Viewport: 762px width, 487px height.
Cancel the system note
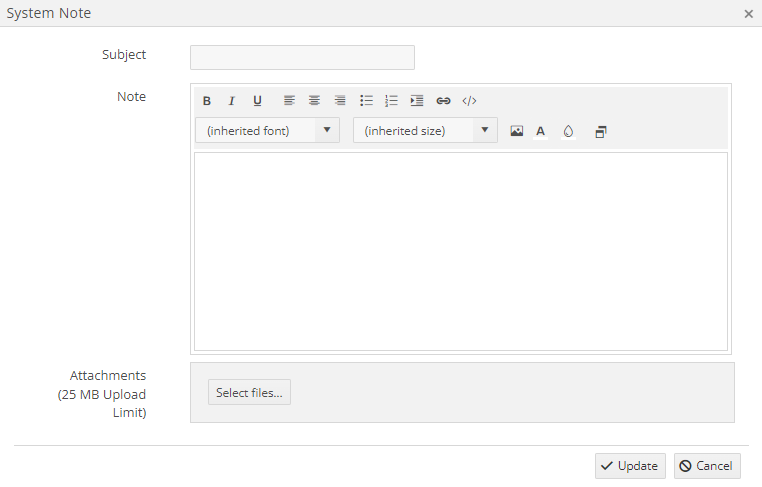(x=707, y=466)
